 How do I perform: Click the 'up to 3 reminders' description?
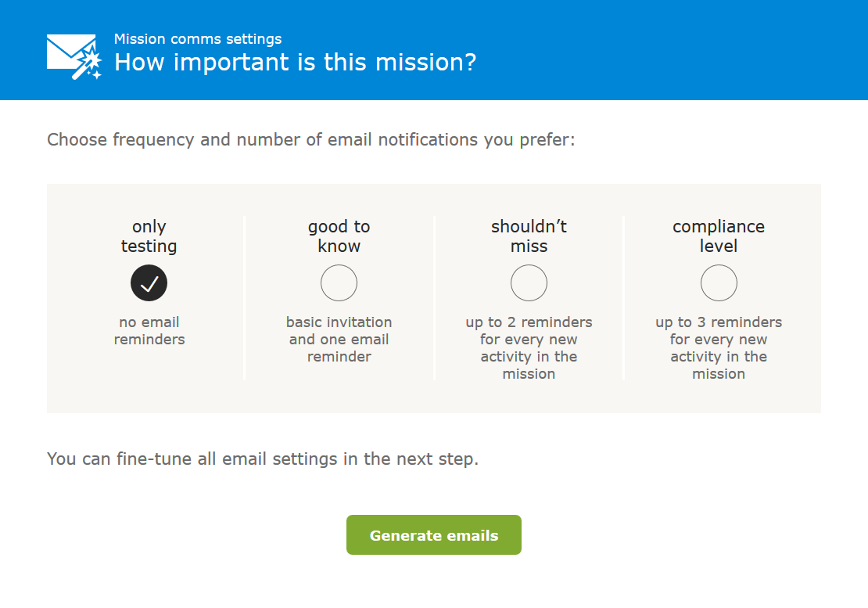(719, 347)
